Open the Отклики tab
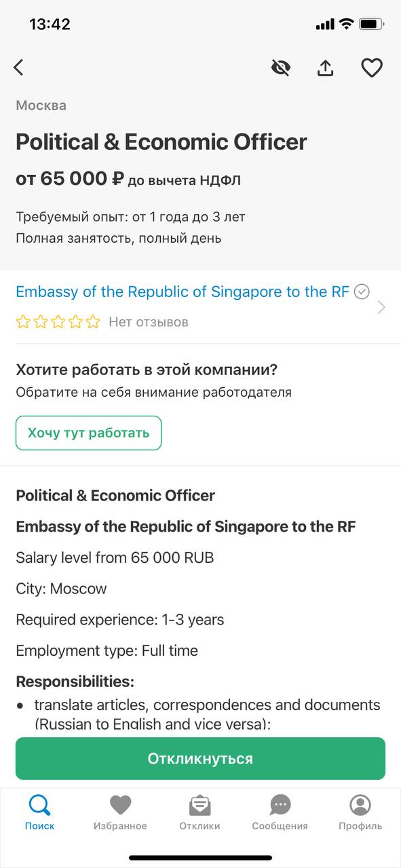 (199, 812)
